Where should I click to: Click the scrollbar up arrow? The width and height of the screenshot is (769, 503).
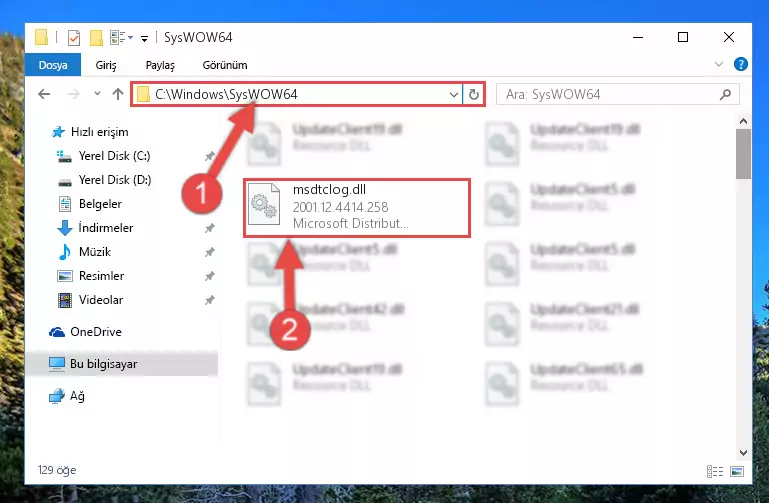[x=743, y=121]
